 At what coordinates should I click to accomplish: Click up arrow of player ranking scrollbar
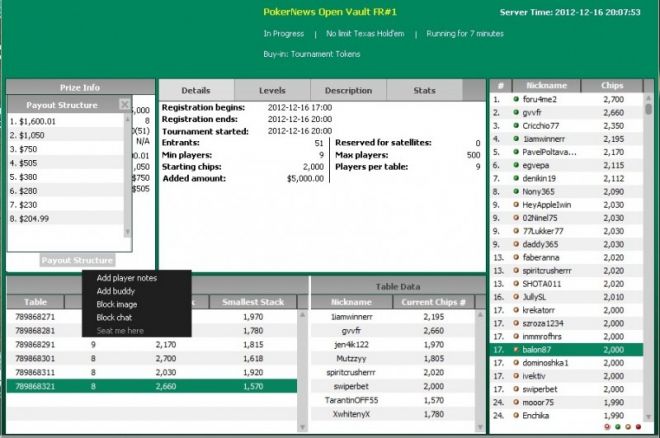[x=649, y=98]
